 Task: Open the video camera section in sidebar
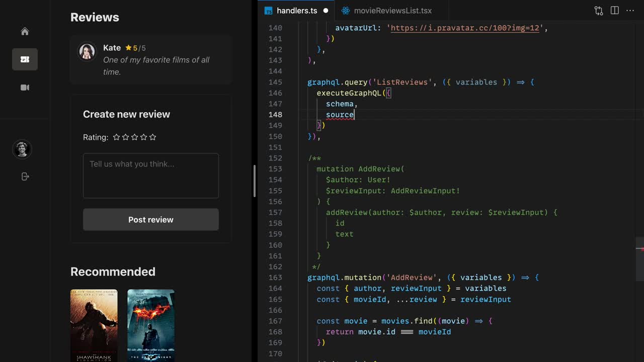tap(25, 87)
